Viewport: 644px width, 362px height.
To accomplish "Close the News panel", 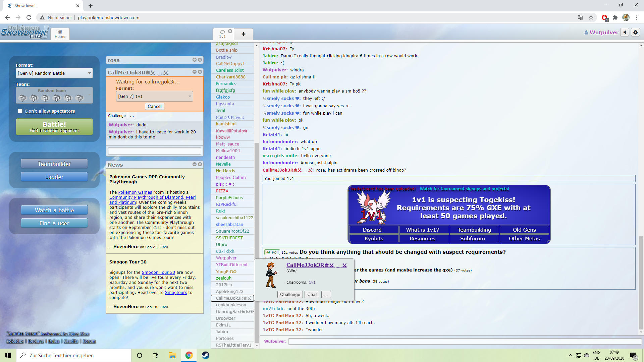I will click(x=200, y=164).
